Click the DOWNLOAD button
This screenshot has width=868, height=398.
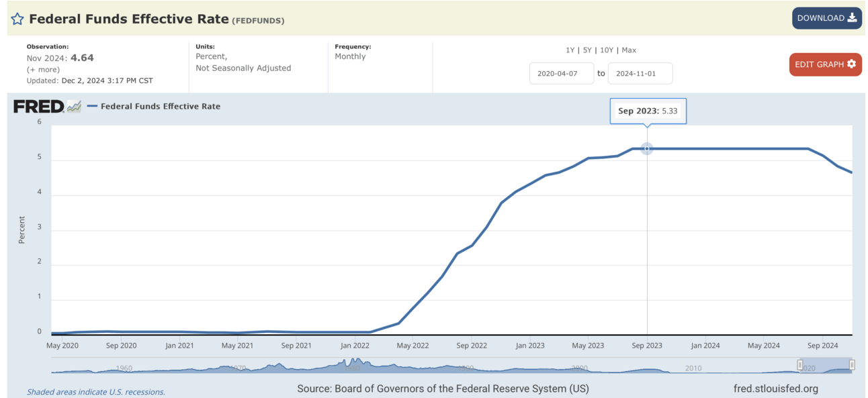pyautogui.click(x=826, y=18)
